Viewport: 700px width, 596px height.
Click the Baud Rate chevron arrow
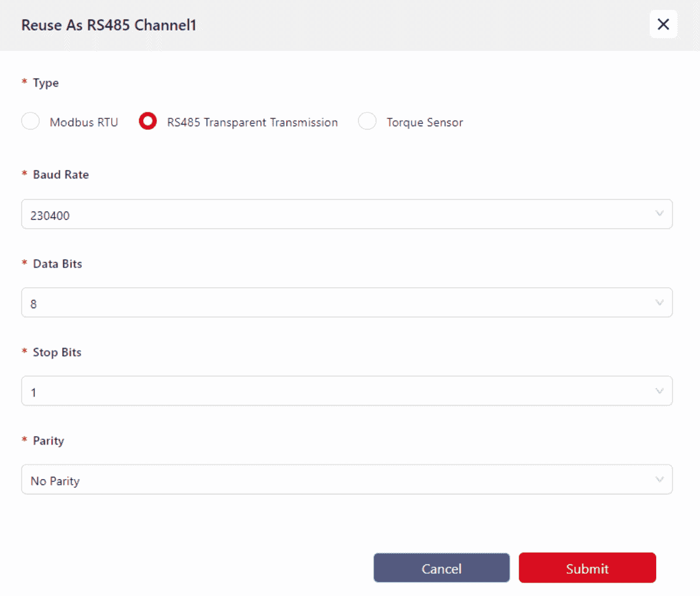[659, 214]
